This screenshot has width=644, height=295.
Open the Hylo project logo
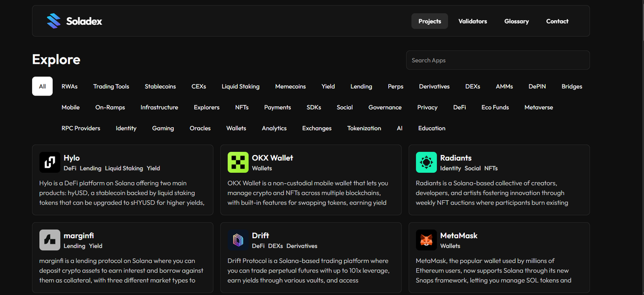click(x=50, y=163)
